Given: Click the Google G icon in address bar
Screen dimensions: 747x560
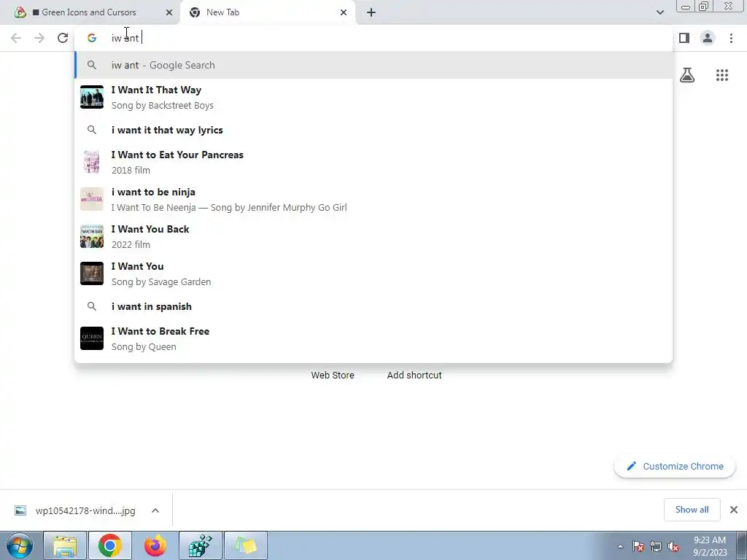Looking at the screenshot, I should (92, 38).
